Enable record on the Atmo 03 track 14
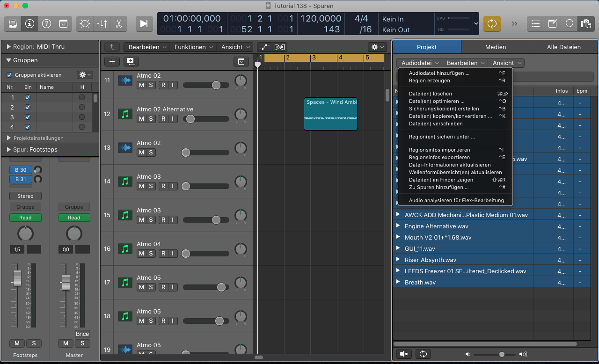599x364 pixels. click(163, 186)
